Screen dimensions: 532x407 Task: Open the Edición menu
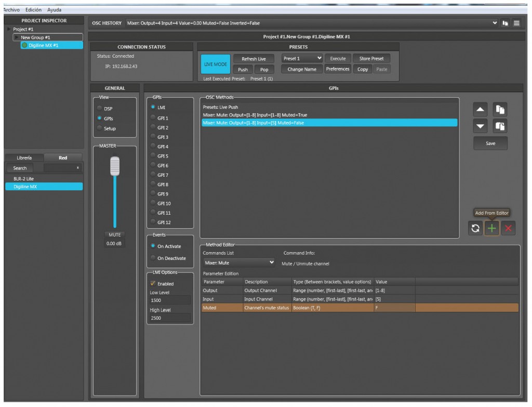pyautogui.click(x=33, y=10)
